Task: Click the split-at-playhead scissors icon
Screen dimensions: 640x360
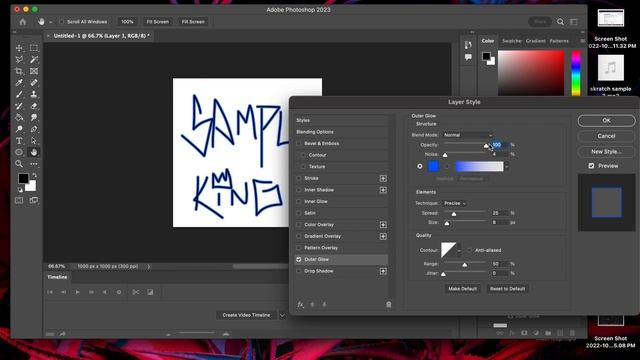Action: click(x=136, y=292)
